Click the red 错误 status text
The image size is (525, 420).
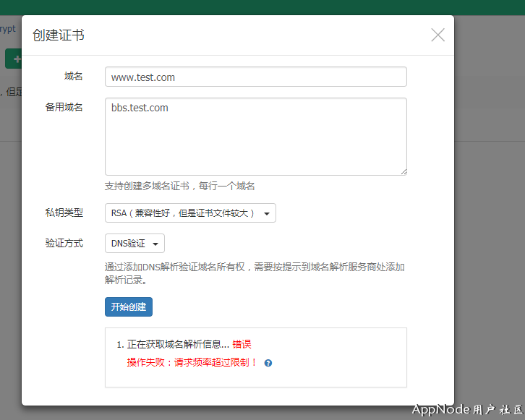[x=242, y=344]
